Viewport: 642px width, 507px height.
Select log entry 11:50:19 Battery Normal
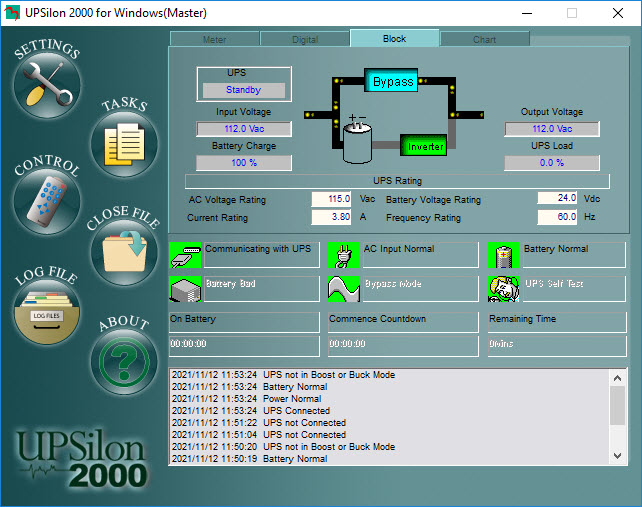[249, 459]
